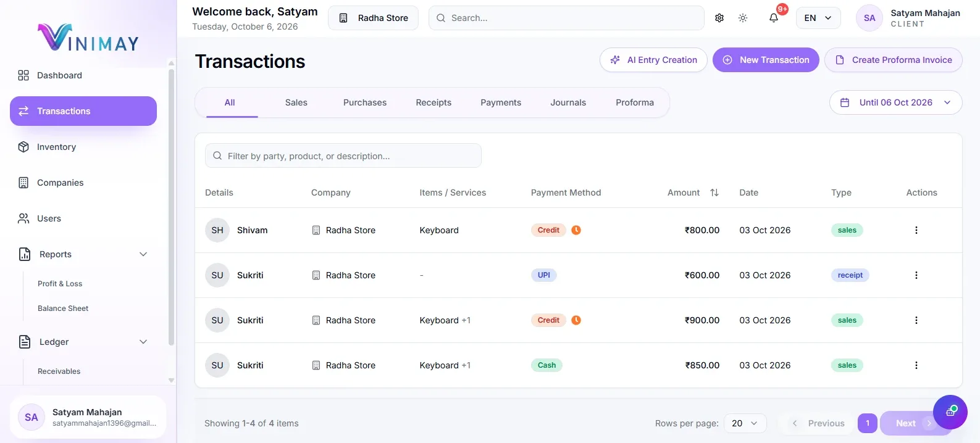This screenshot has height=443, width=980.
Task: Switch to the Proforma tab
Action: coord(635,102)
